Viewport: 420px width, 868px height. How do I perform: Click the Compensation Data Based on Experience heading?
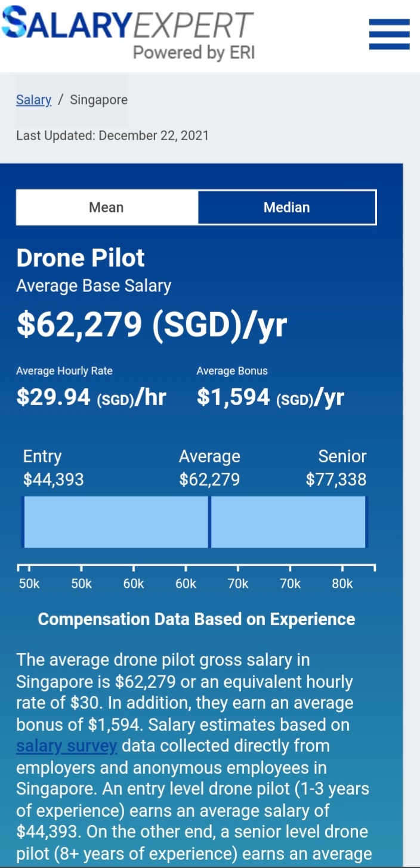coord(196,619)
